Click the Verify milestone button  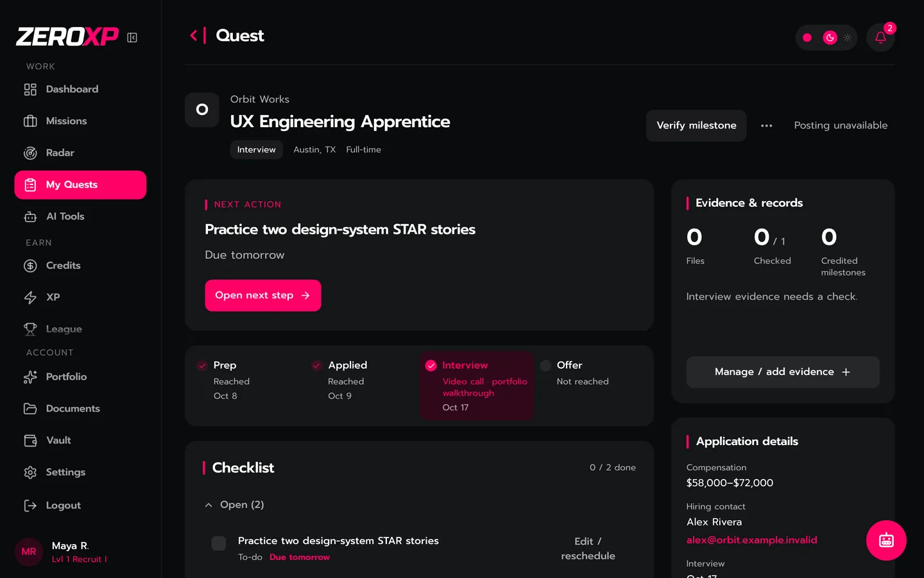pos(696,126)
